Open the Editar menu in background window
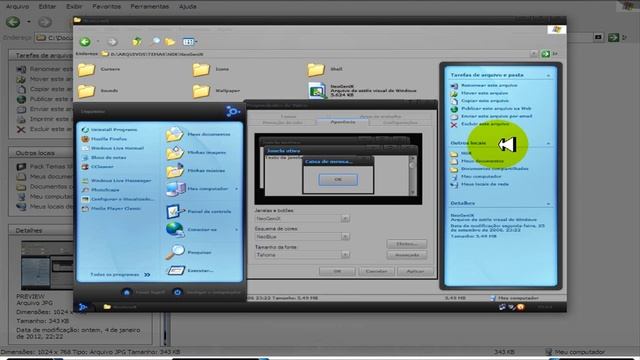 pos(47,7)
